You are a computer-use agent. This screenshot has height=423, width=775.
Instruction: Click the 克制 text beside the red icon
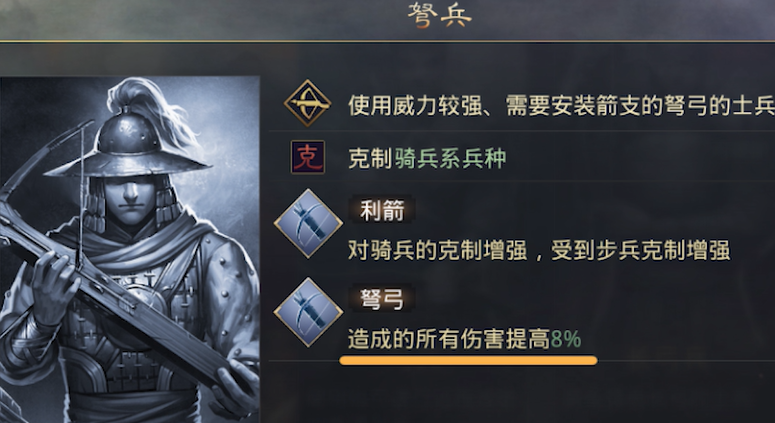click(368, 159)
